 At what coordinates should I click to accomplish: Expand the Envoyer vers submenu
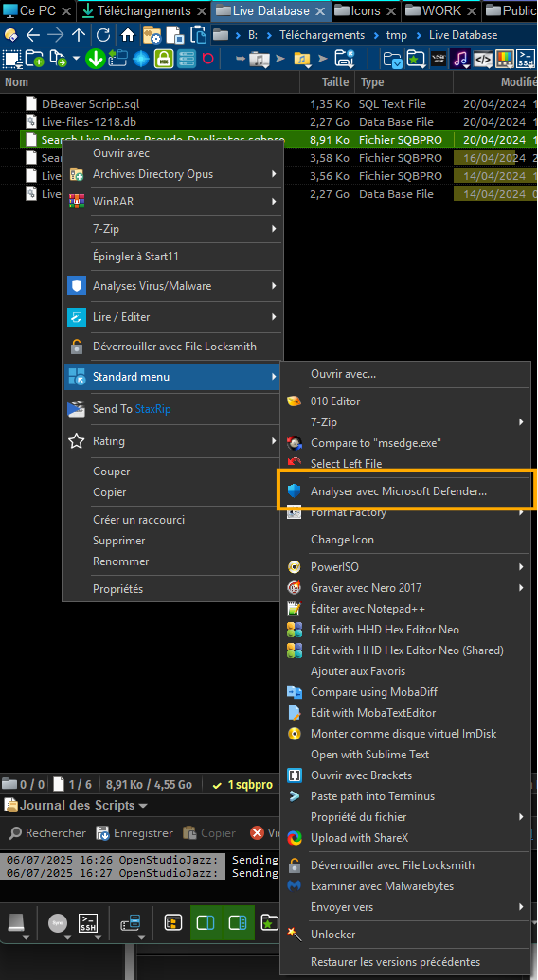[407, 907]
